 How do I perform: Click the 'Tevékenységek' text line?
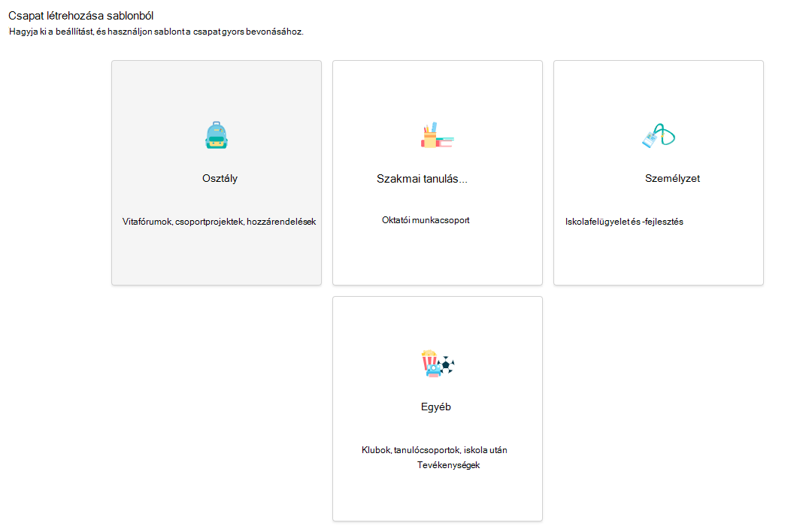448,465
